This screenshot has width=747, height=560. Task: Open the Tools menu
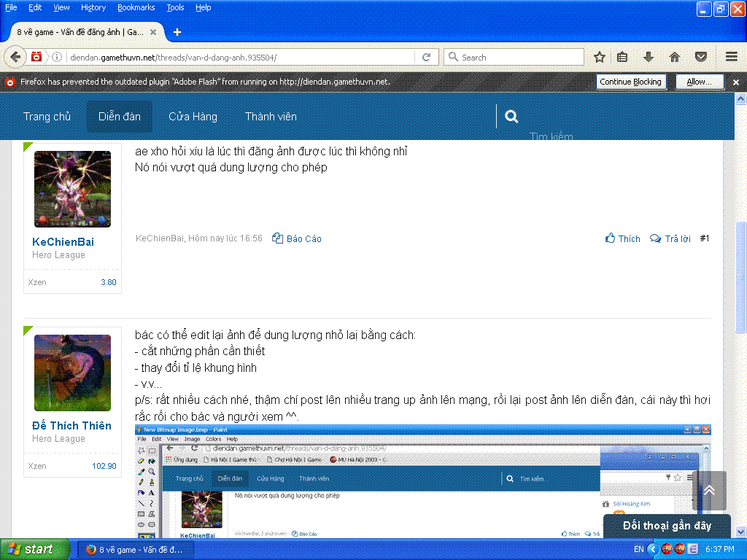point(175,7)
